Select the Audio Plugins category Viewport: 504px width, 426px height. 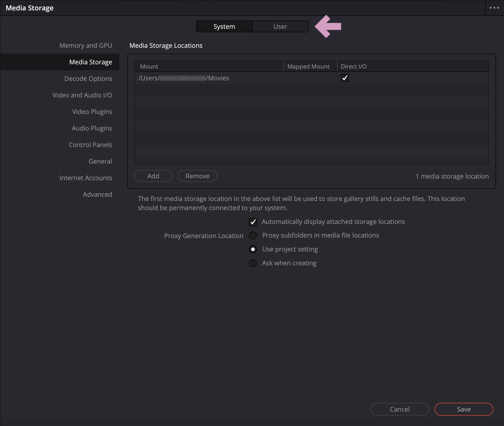click(x=92, y=128)
